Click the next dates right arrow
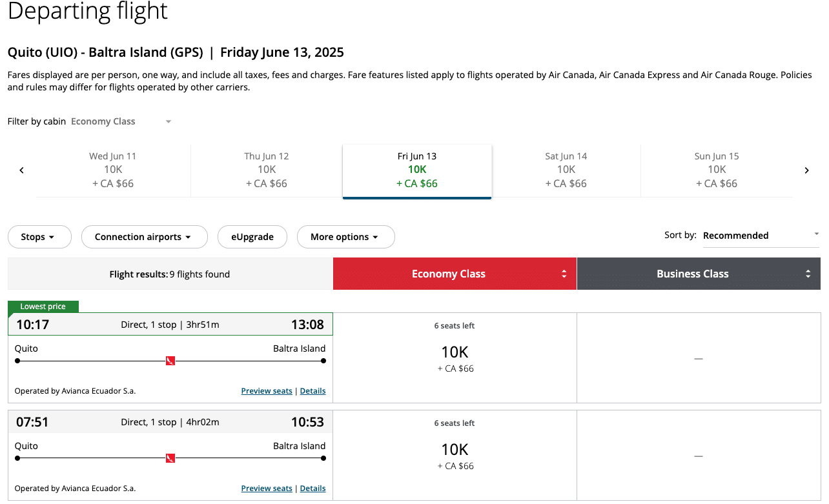 click(806, 170)
